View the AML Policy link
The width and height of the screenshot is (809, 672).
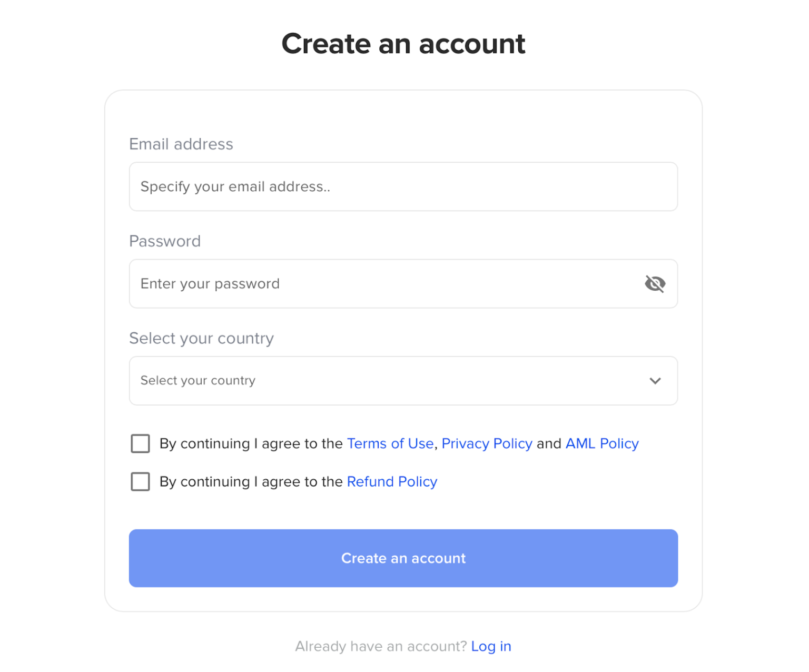click(602, 443)
